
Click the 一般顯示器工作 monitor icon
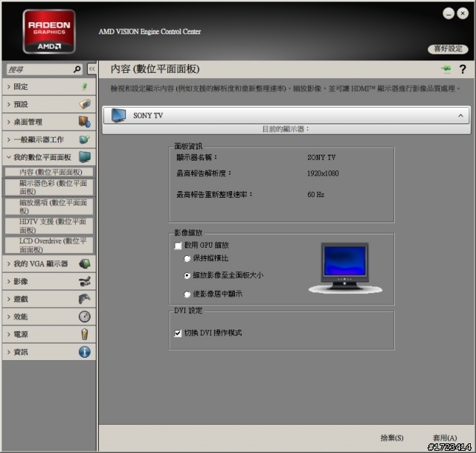point(85,139)
